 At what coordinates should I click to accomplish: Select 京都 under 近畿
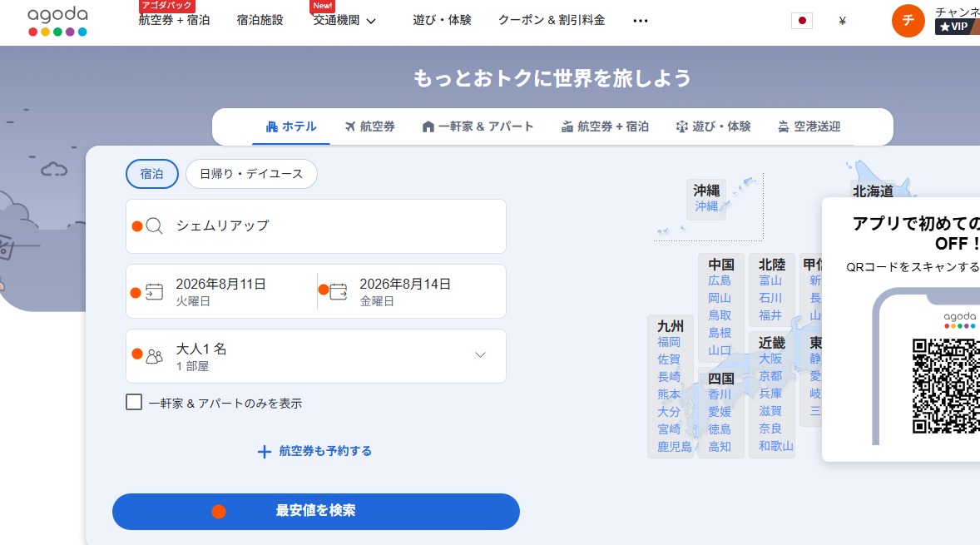tap(770, 376)
